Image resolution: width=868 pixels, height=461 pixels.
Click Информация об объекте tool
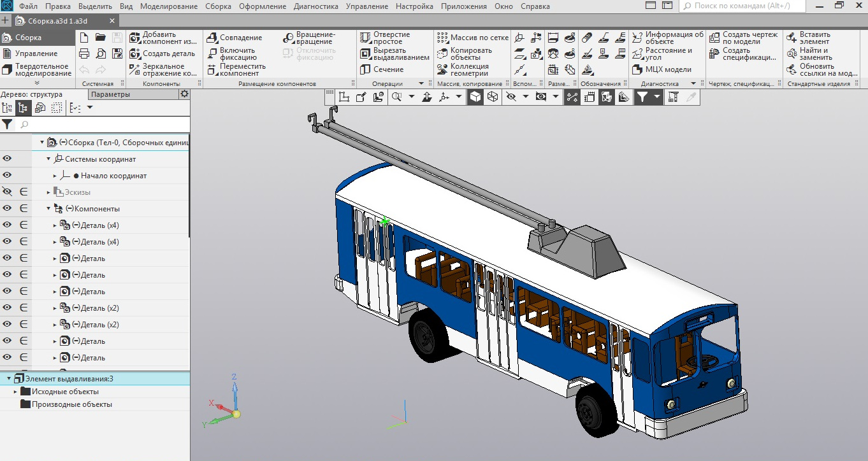tap(668, 38)
